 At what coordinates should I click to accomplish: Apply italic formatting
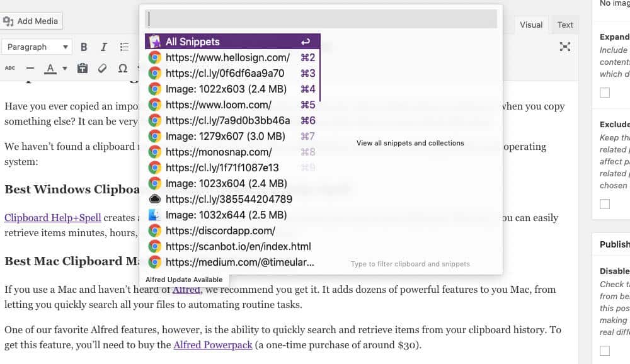click(x=104, y=47)
